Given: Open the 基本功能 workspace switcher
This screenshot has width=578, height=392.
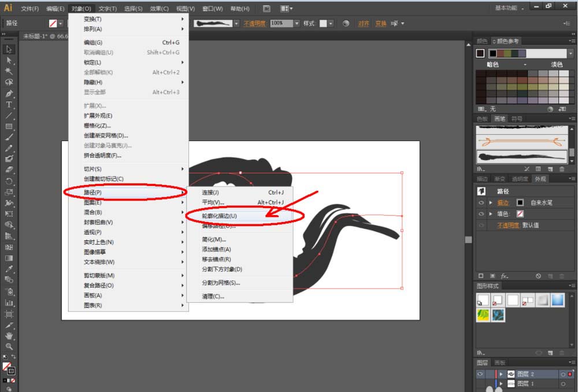Looking at the screenshot, I should [509, 8].
